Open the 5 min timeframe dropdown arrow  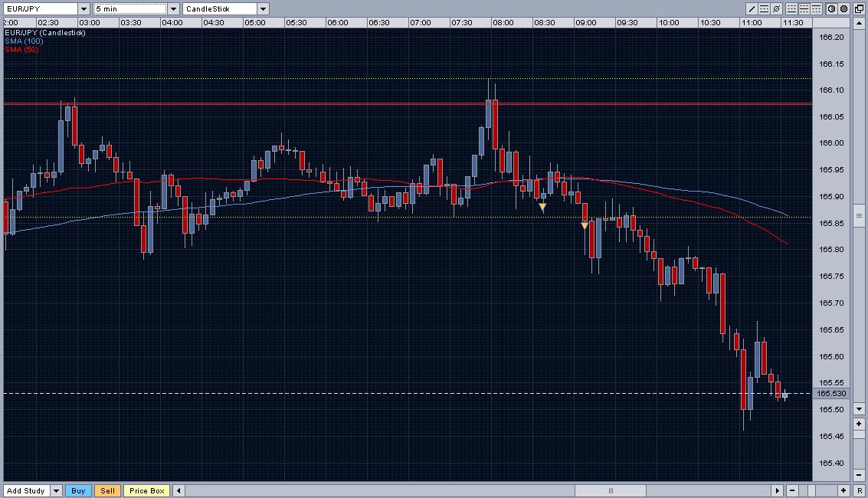click(x=174, y=9)
